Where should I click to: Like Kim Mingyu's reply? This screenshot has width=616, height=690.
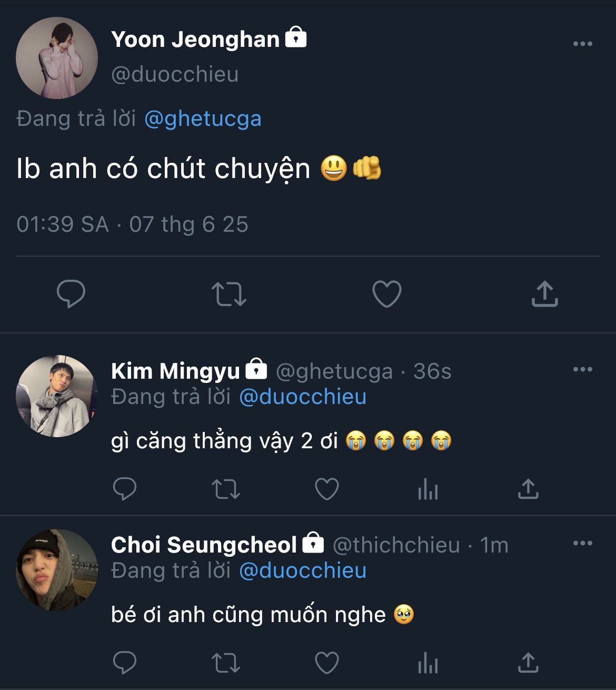(x=326, y=489)
